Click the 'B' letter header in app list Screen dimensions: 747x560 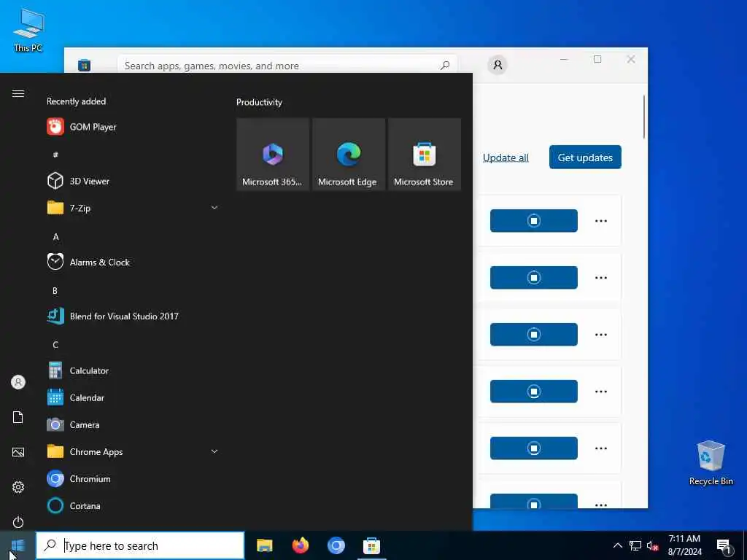click(x=55, y=290)
